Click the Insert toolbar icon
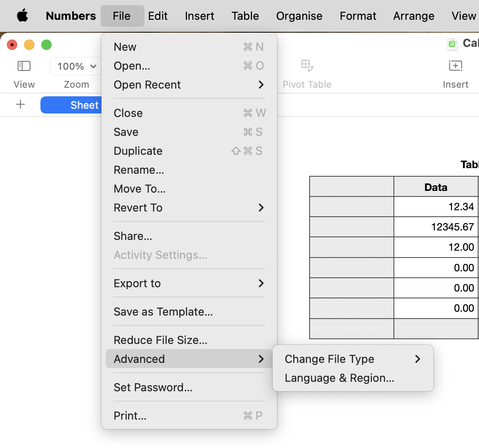Viewport: 479px width, 448px height. [455, 66]
